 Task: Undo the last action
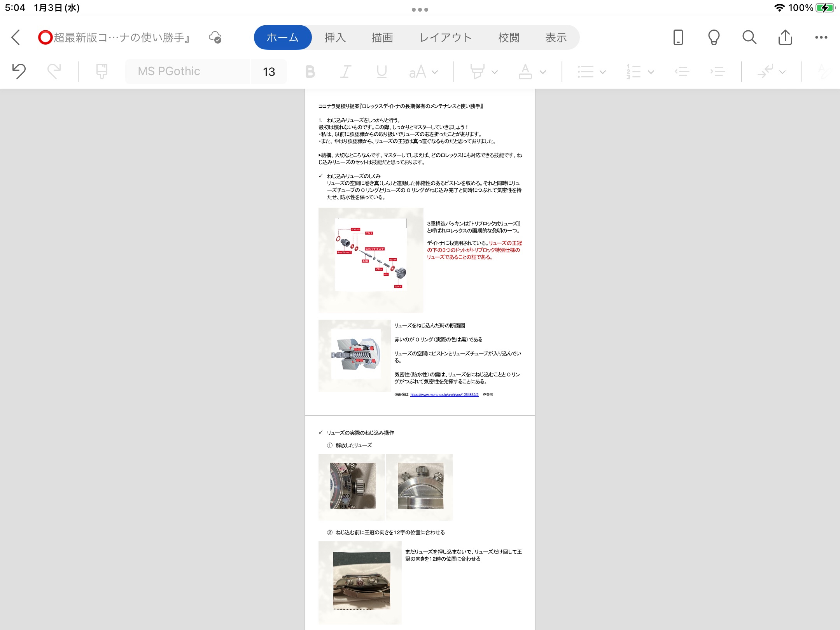(19, 71)
